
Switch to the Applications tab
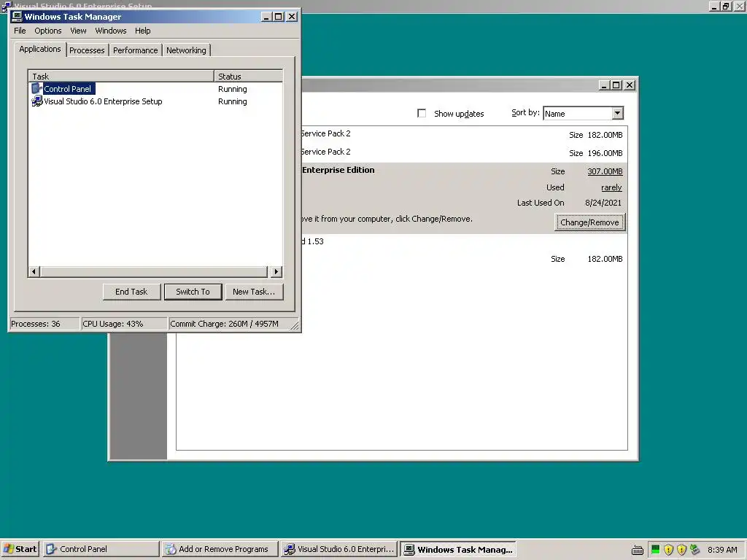(40, 49)
